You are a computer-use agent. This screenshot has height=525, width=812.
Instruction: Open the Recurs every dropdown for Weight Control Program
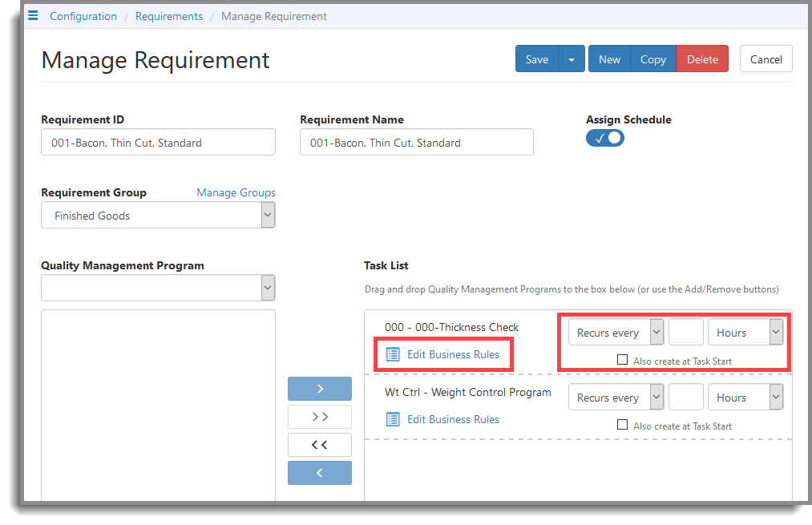pyautogui.click(x=616, y=397)
